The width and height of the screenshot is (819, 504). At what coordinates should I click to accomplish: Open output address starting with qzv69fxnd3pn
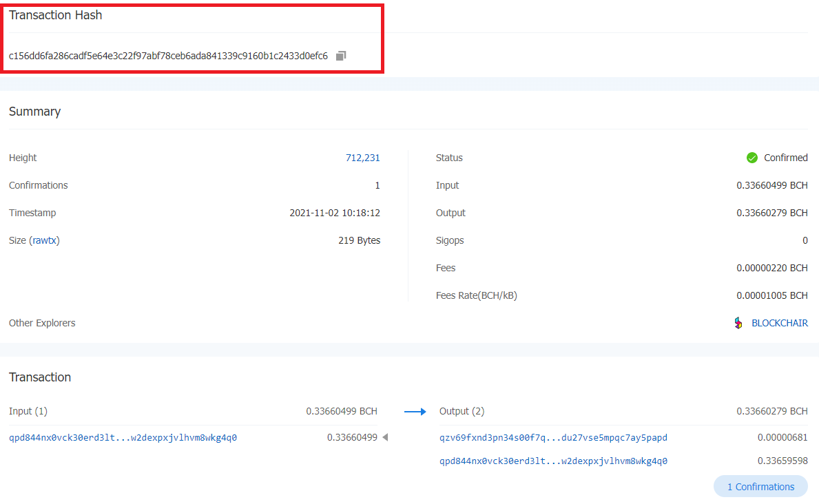point(553,437)
